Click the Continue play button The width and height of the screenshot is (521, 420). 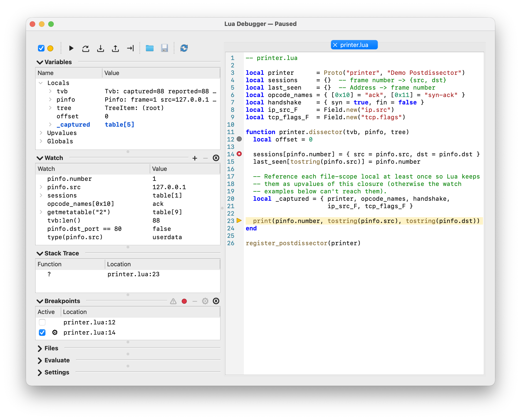71,48
